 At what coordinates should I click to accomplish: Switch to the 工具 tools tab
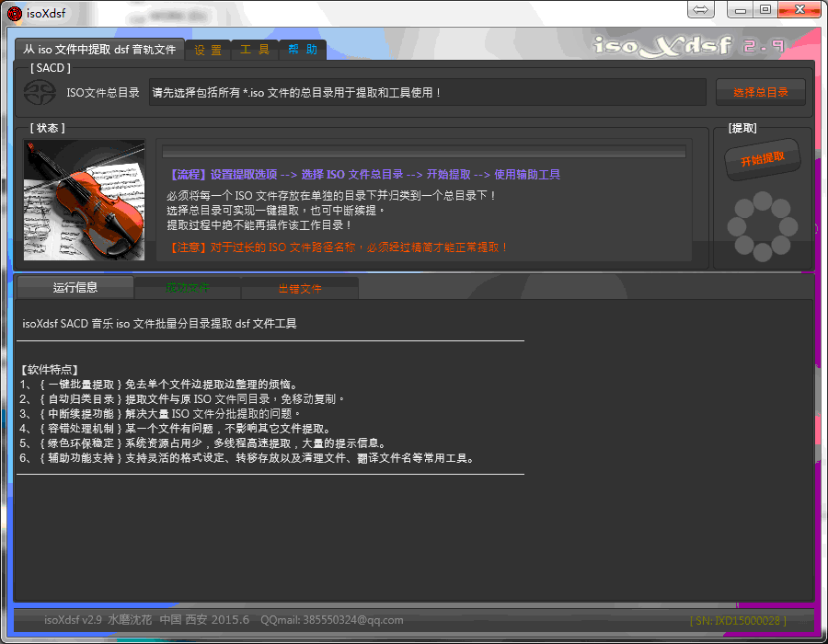(x=255, y=51)
